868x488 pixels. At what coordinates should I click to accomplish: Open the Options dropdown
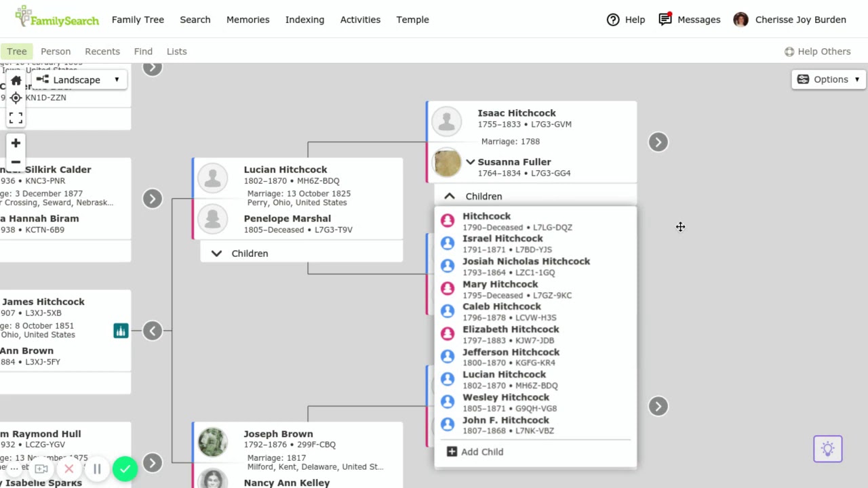coord(829,79)
